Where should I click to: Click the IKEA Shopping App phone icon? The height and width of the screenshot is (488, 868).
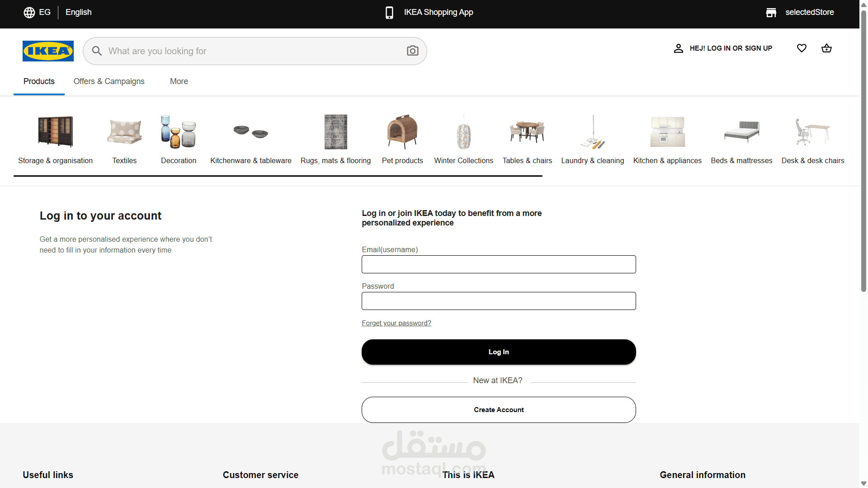389,12
